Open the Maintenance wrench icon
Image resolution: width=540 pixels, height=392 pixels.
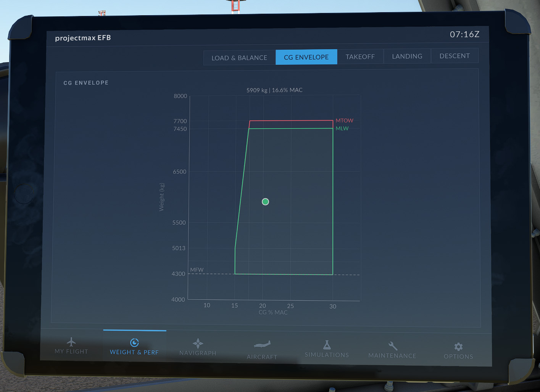tap(393, 346)
